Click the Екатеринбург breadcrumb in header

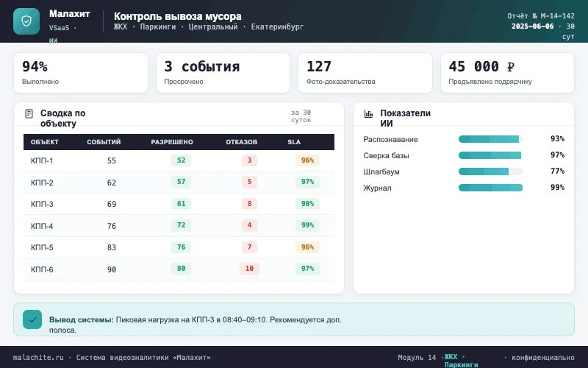(278, 26)
